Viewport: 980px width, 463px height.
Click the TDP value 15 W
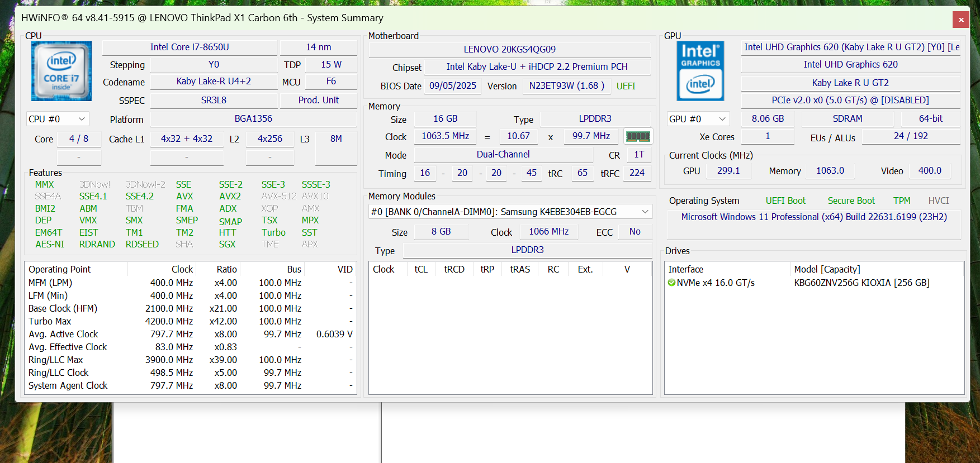tap(331, 65)
